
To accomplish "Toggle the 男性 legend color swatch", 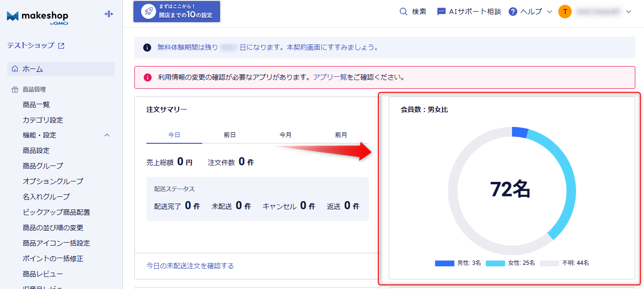I will tap(444, 263).
